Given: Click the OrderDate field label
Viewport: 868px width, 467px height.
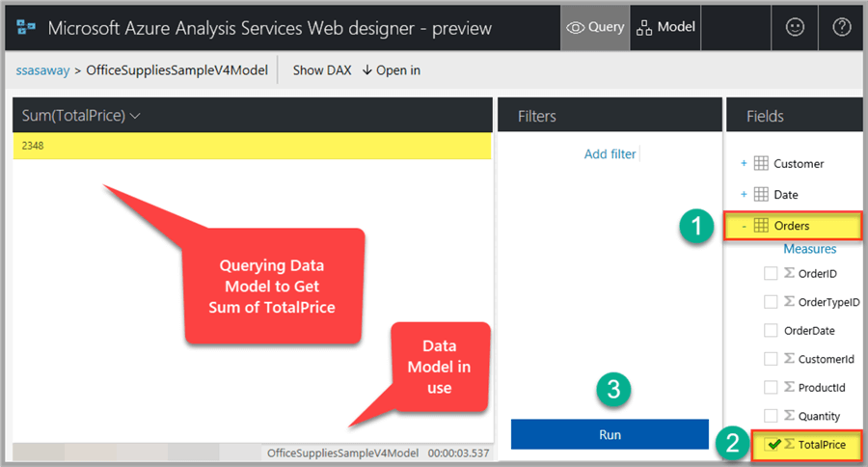Looking at the screenshot, I should pyautogui.click(x=809, y=331).
